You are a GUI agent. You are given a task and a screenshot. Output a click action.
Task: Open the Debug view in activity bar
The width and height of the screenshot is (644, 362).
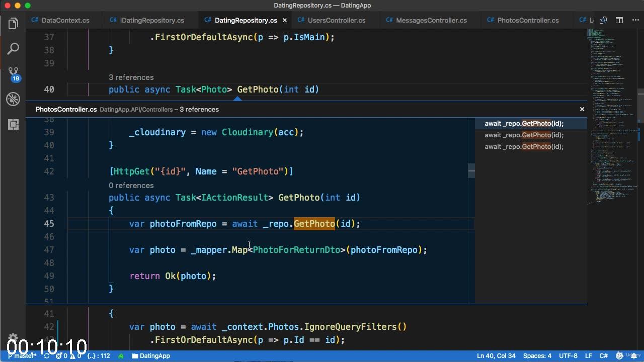click(13, 99)
